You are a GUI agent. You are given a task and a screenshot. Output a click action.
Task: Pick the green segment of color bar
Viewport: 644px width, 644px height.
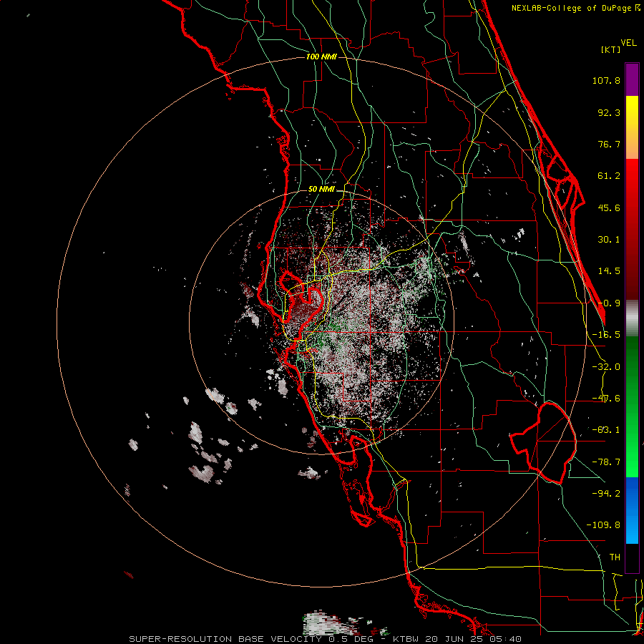632,406
